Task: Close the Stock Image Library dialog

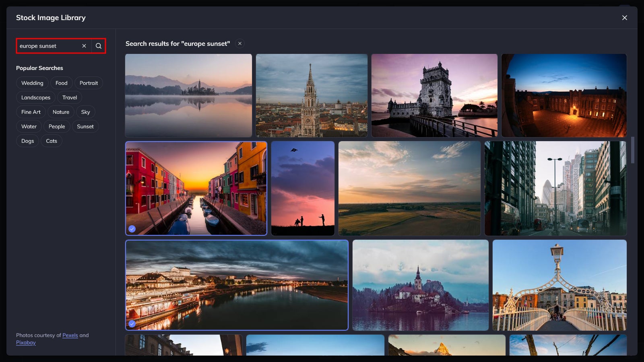Action: point(624,18)
